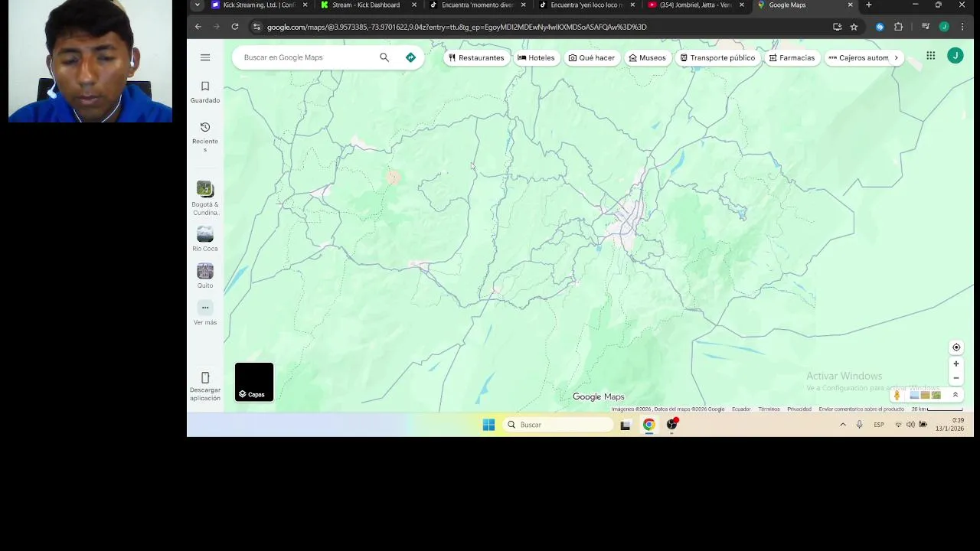Click the taskbar Buscar search box
Viewport: 980px width, 551px height.
(x=557, y=425)
